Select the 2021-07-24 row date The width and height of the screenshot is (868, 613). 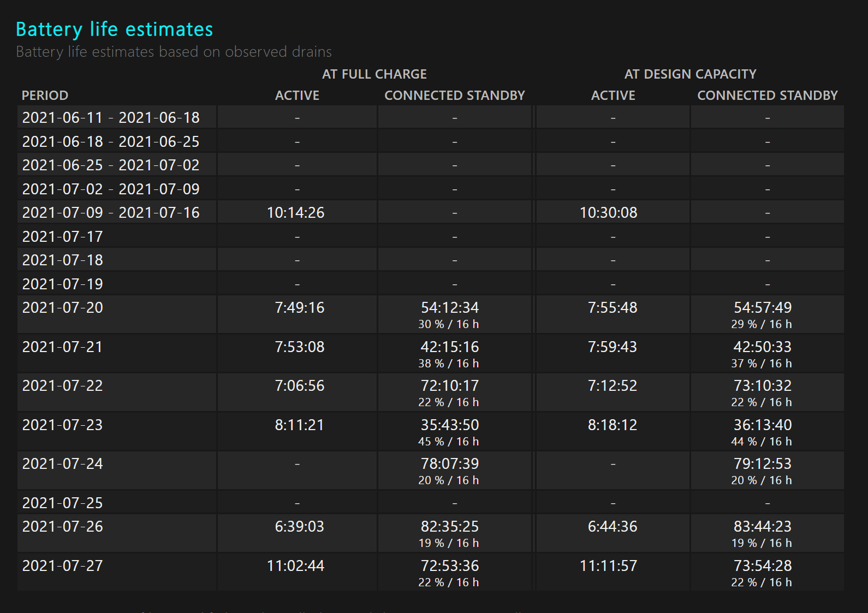[x=63, y=464]
